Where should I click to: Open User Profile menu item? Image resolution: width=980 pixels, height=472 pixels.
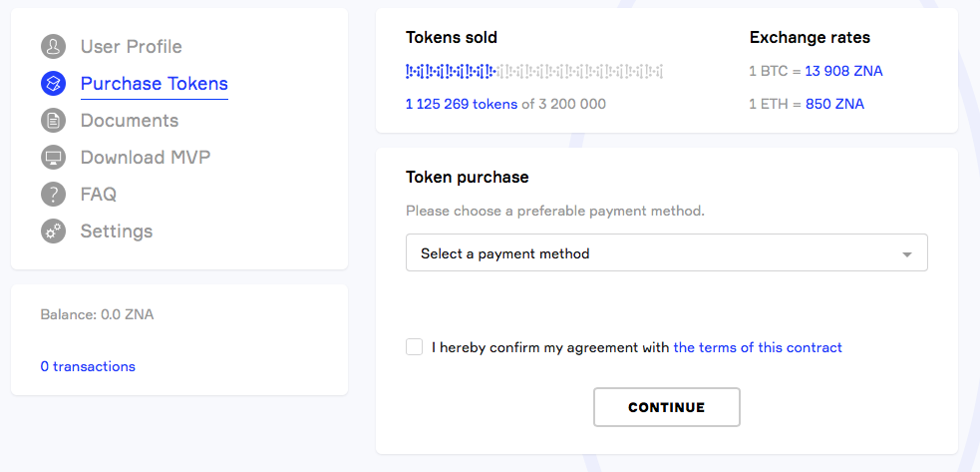[x=131, y=47]
